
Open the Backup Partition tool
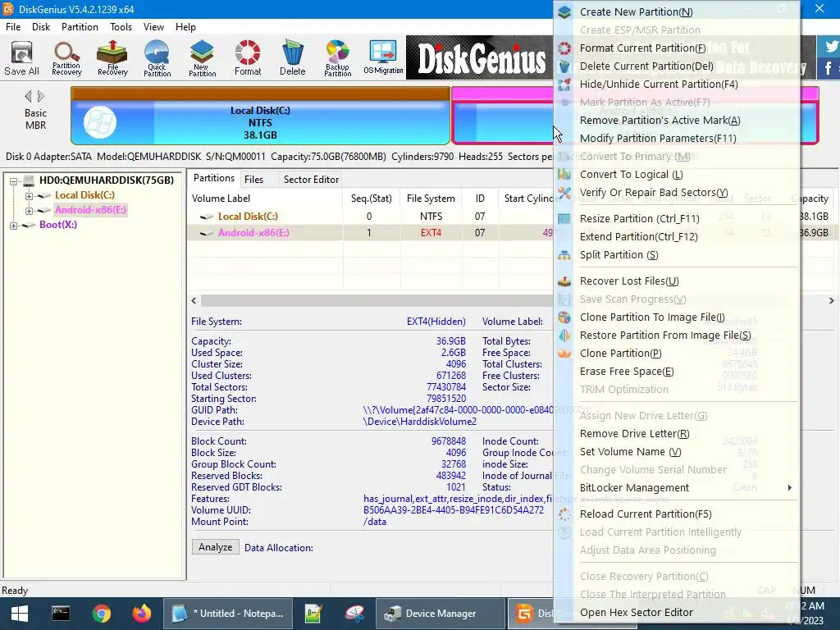(x=337, y=58)
